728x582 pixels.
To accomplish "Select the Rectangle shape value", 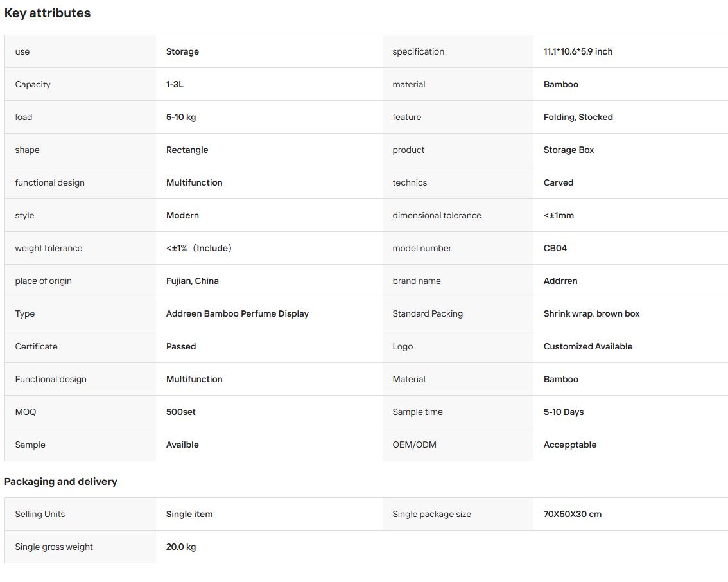I will (187, 150).
